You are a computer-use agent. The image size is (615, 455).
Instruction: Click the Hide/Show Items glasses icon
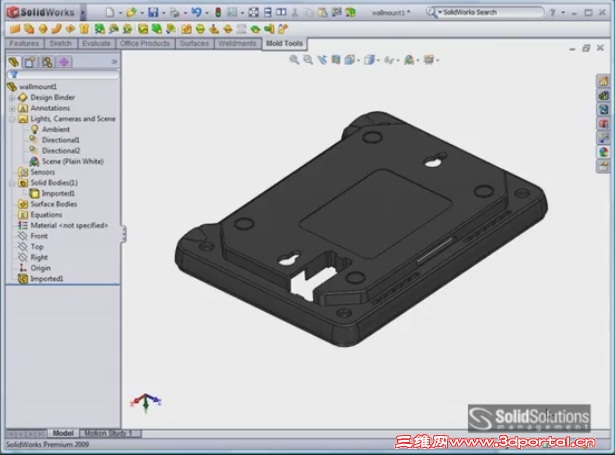point(389,60)
